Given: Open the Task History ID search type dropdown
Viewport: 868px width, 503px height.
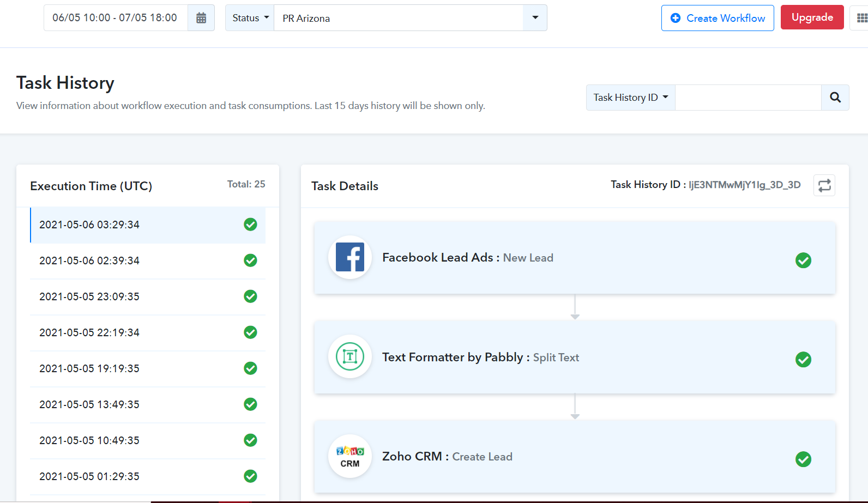Looking at the screenshot, I should 631,98.
